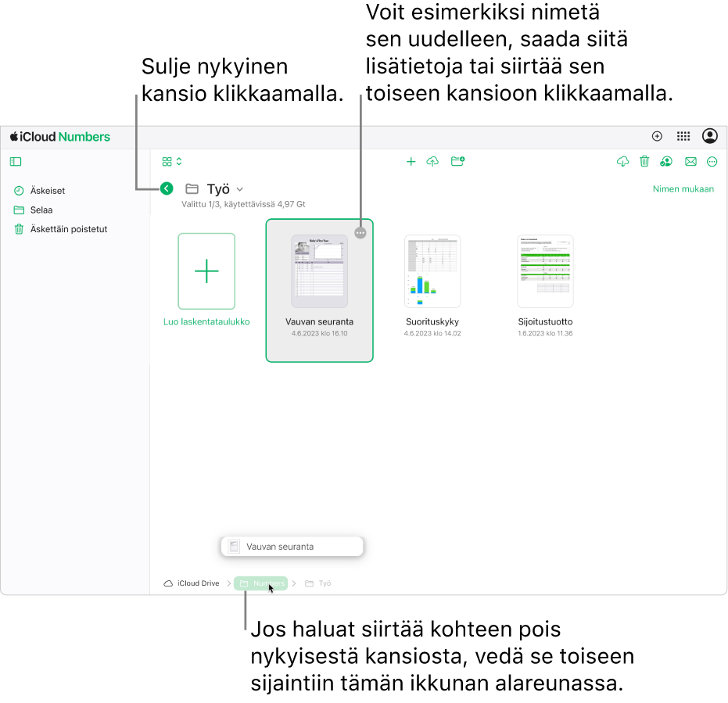Click the trash delete icon in toolbar
Image resolution: width=728 pixels, height=703 pixels.
click(x=644, y=161)
